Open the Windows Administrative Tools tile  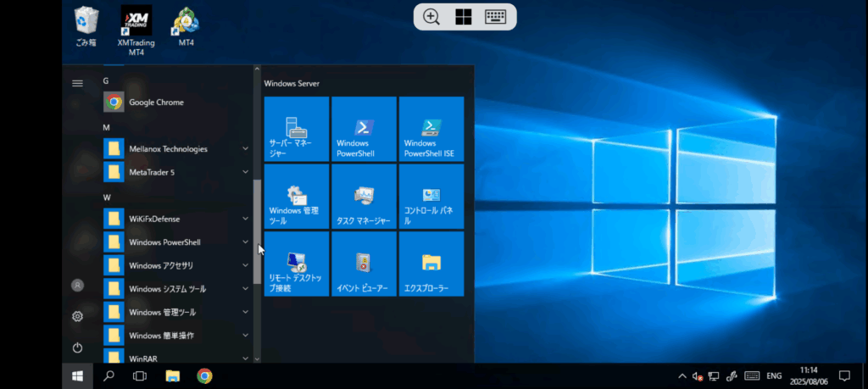click(296, 197)
